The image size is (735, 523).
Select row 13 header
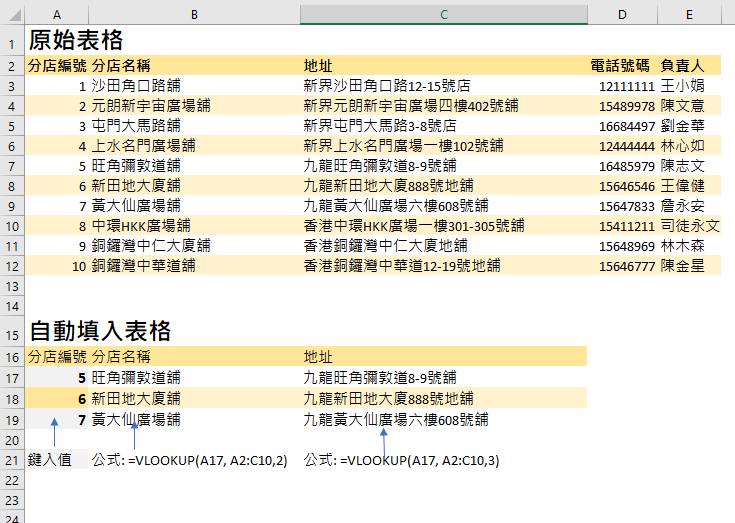[x=11, y=286]
